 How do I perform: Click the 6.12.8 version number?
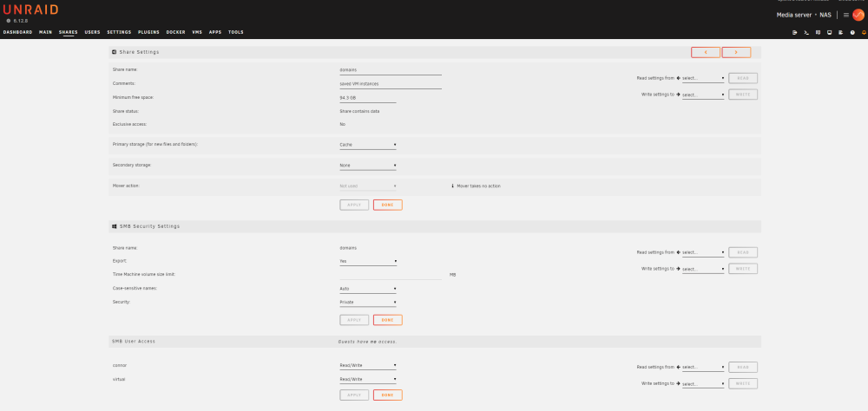click(21, 21)
